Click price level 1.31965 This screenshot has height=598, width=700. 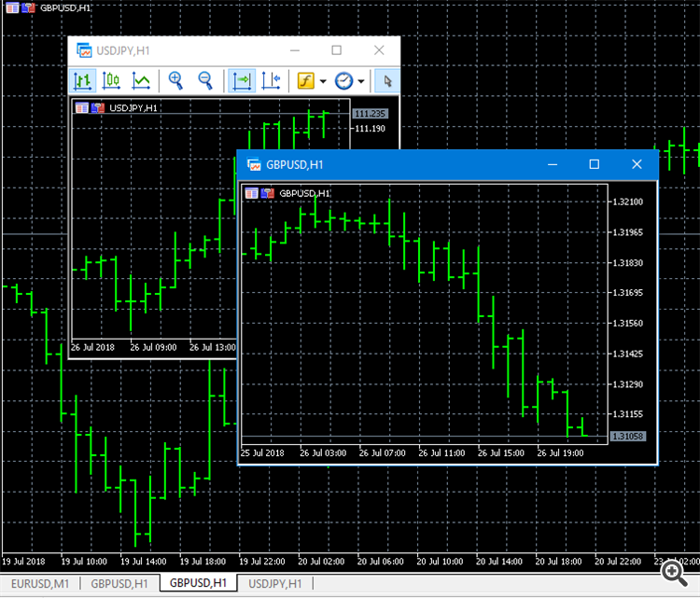tap(628, 232)
